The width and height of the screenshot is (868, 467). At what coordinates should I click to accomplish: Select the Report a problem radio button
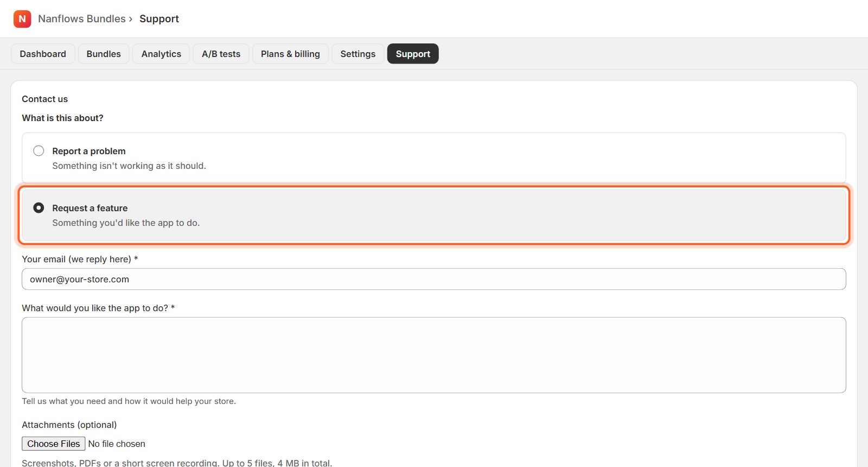[x=39, y=151]
